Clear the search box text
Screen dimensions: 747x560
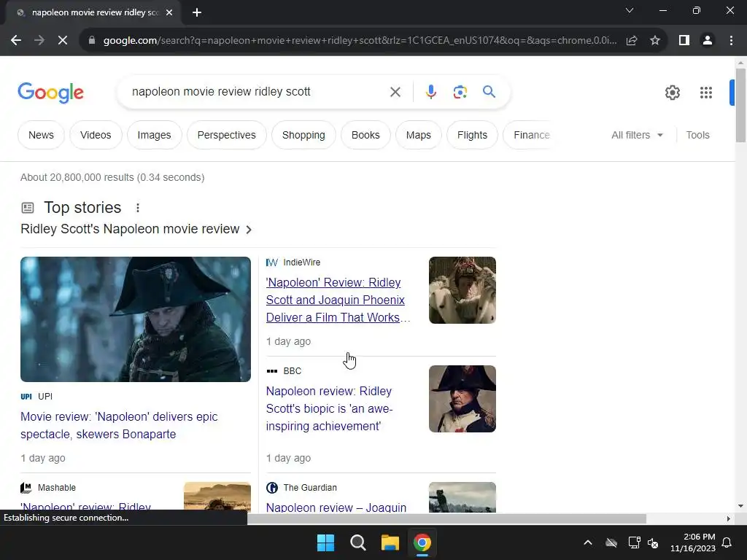(395, 92)
